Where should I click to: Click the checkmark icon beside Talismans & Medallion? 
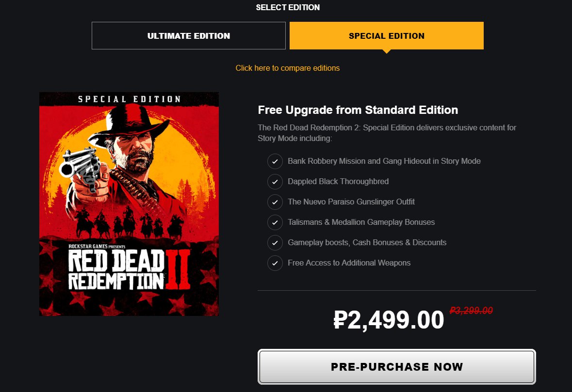point(275,222)
